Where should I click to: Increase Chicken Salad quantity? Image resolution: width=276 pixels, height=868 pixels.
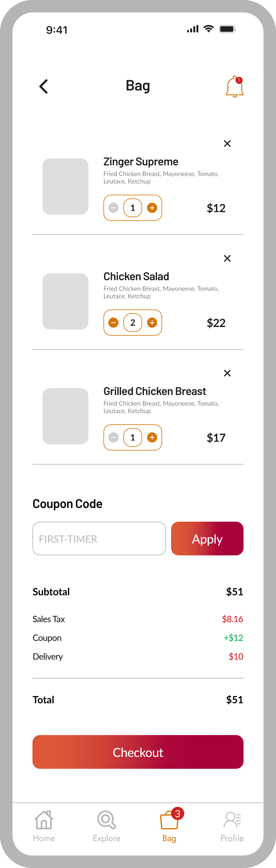pos(152,323)
